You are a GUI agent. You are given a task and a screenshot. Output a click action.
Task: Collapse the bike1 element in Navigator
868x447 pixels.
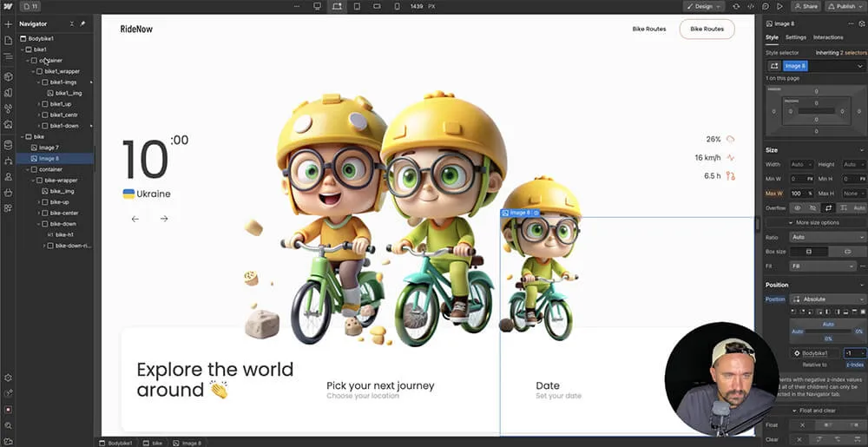[23, 49]
